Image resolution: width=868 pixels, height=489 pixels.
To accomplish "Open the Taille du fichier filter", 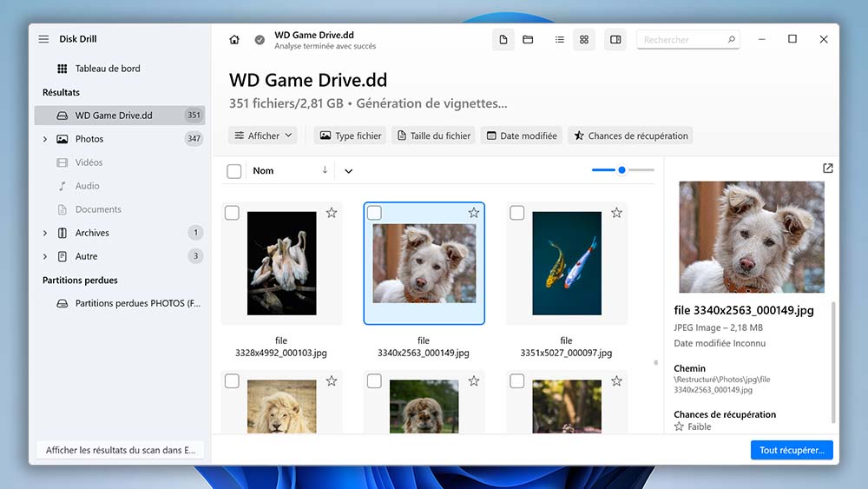I will 433,135.
